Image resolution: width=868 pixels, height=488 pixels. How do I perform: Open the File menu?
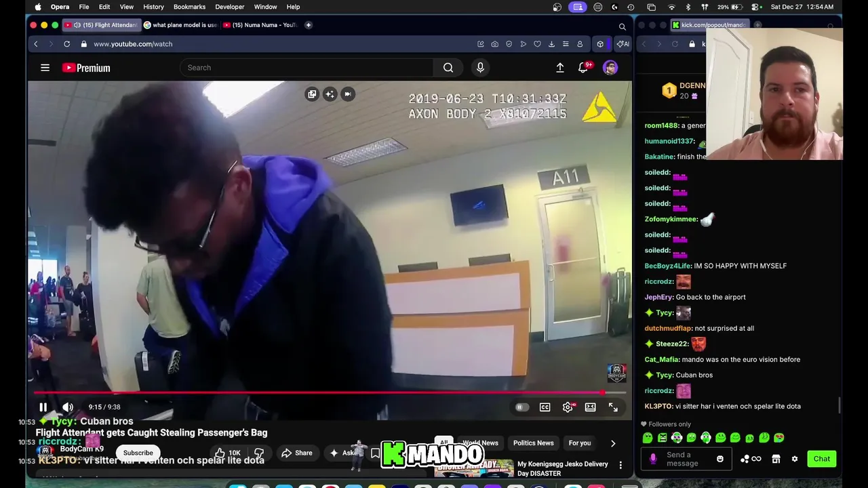pyautogui.click(x=83, y=7)
